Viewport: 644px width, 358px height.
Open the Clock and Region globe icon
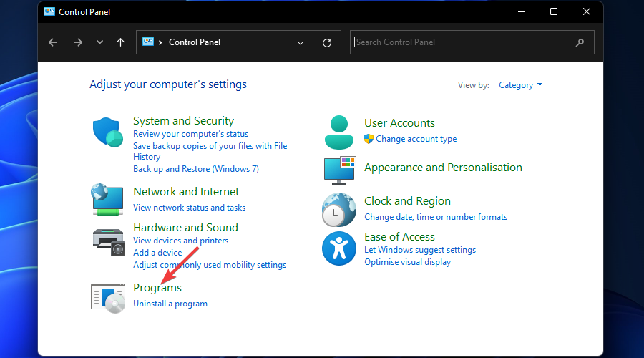point(339,210)
